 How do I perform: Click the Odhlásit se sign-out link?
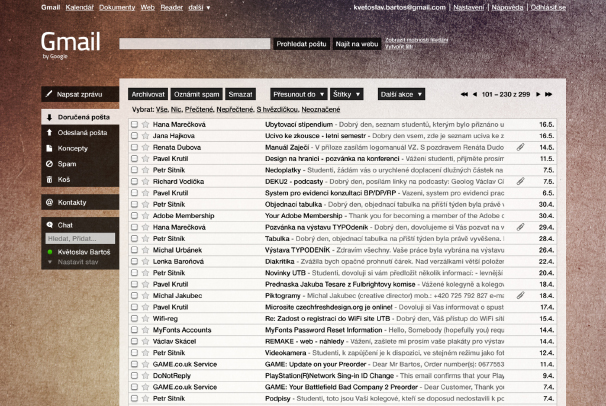547,7
